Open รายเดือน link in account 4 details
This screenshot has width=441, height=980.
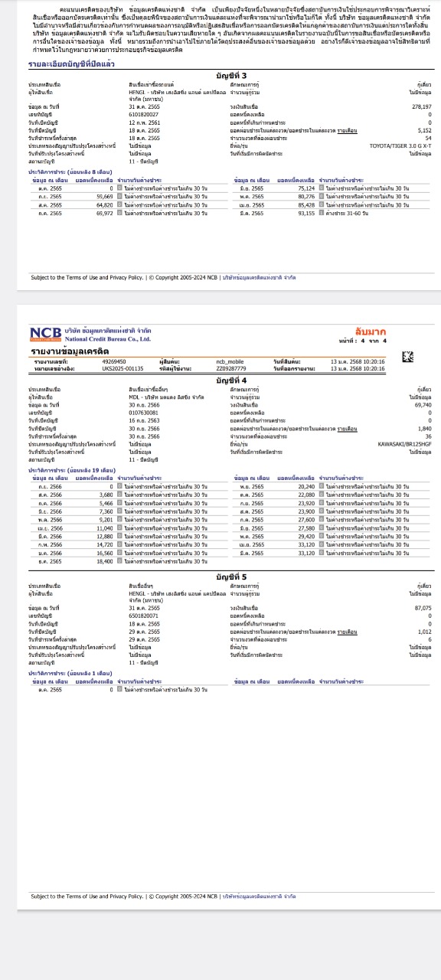(x=349, y=429)
